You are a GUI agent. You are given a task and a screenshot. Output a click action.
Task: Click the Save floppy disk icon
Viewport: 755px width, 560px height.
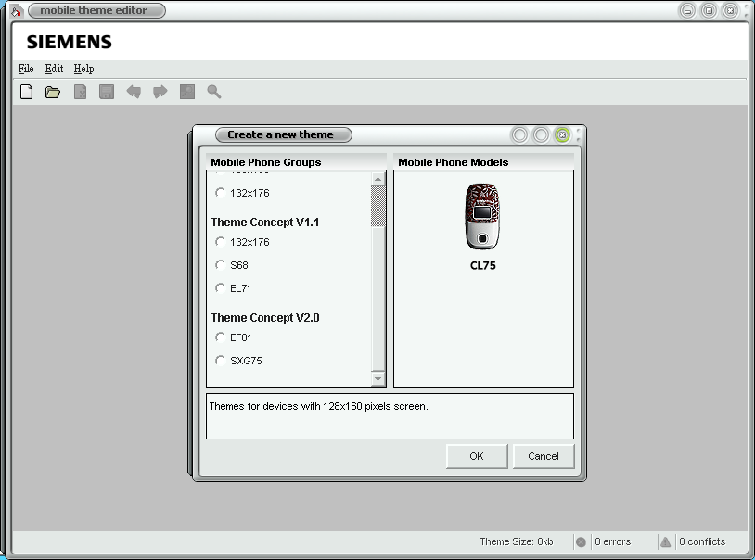pos(107,92)
